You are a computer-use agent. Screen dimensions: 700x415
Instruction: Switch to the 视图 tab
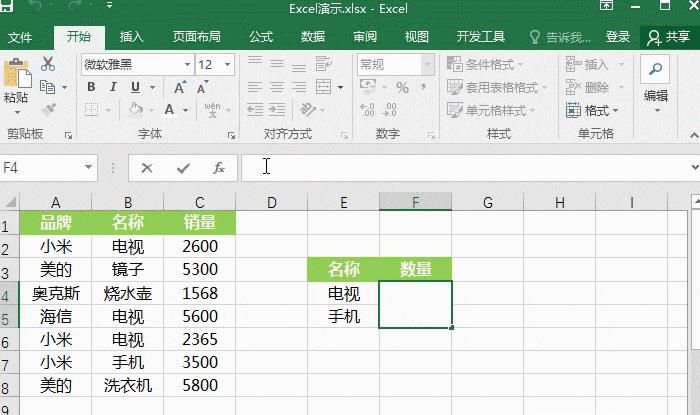pos(417,37)
